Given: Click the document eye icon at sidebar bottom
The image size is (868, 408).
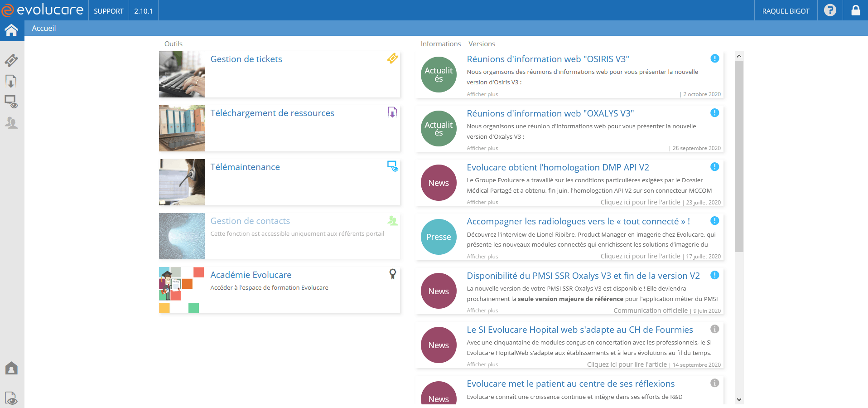Looking at the screenshot, I should pos(11,398).
